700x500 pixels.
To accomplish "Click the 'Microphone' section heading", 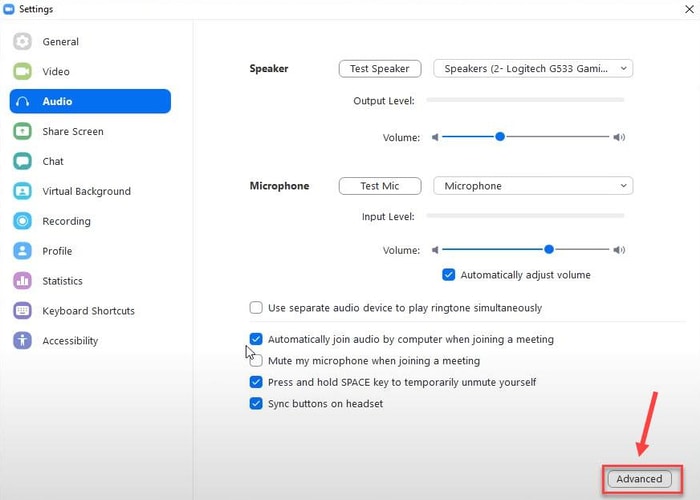I will (279, 186).
